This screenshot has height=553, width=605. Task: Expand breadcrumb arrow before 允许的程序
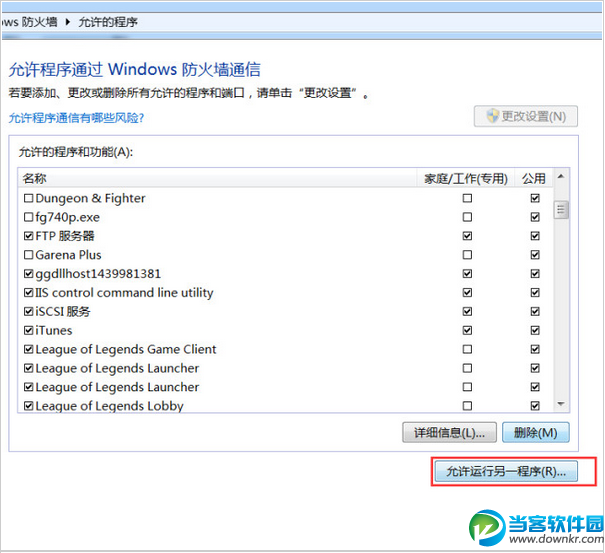click(x=68, y=22)
